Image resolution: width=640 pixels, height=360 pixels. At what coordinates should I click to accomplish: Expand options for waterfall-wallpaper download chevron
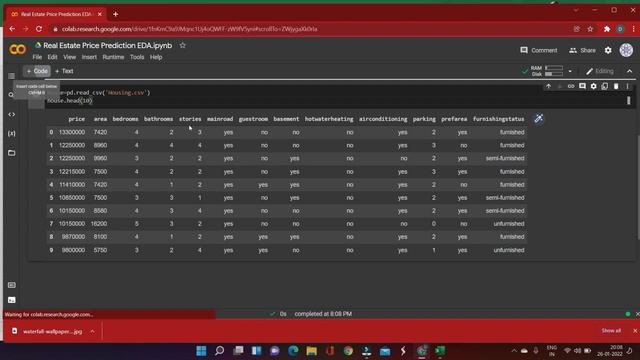(92, 331)
